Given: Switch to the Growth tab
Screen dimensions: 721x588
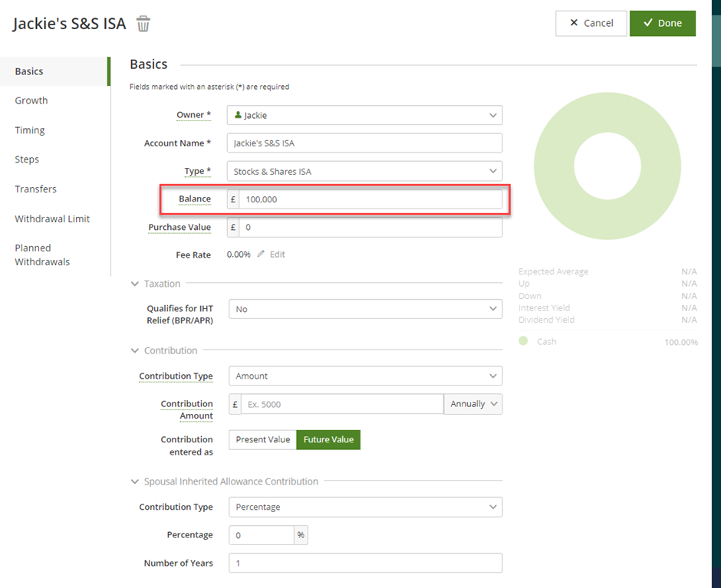Looking at the screenshot, I should point(31,100).
